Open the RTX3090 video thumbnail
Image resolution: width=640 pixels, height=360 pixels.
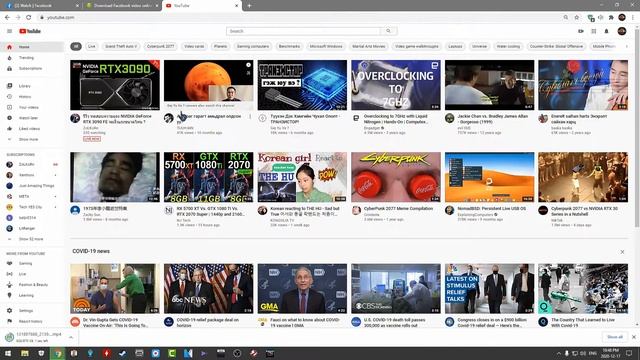[x=115, y=85]
